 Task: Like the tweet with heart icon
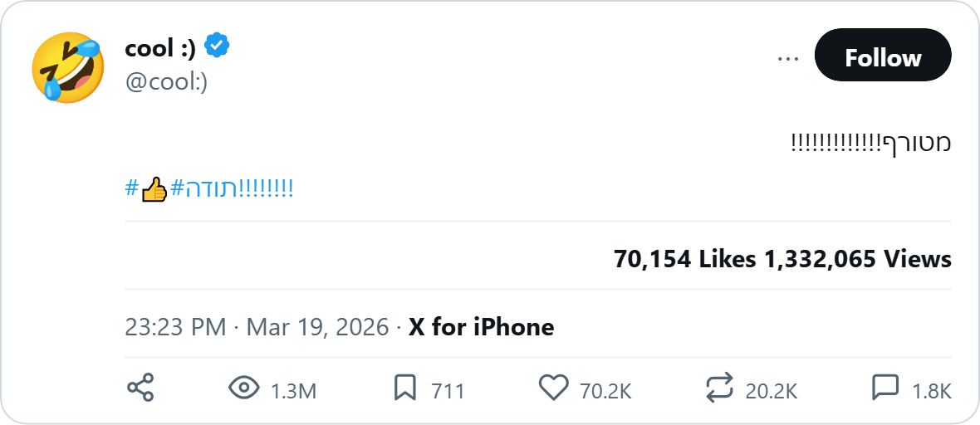(x=552, y=388)
